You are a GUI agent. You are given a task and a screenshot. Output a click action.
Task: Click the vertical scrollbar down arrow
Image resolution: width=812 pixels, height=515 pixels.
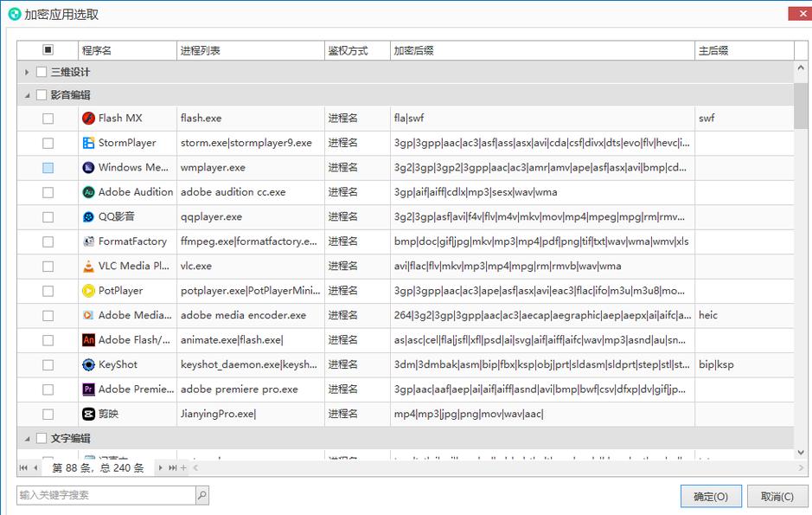point(802,453)
